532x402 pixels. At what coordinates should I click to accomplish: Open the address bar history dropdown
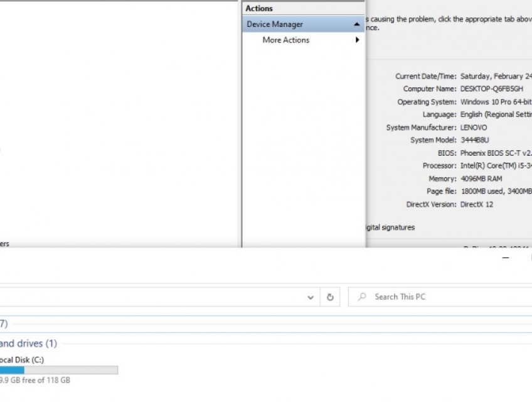tap(311, 297)
